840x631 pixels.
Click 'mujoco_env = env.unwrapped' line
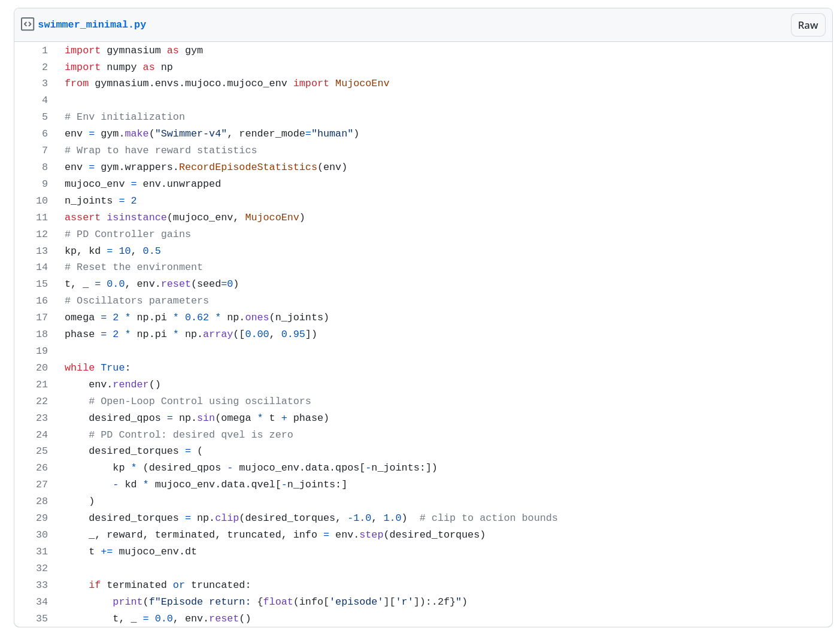tap(142, 184)
